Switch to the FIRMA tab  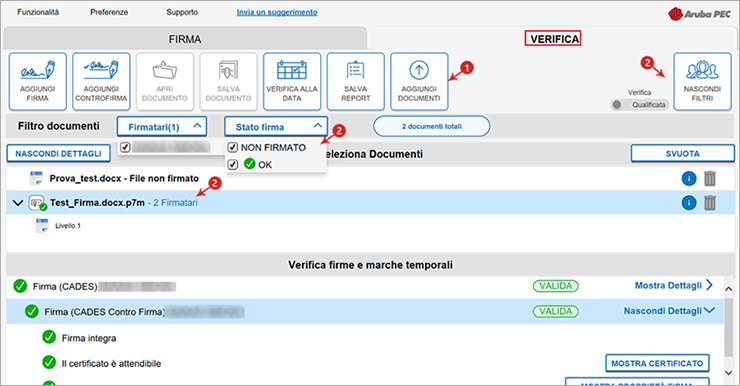[185, 39]
